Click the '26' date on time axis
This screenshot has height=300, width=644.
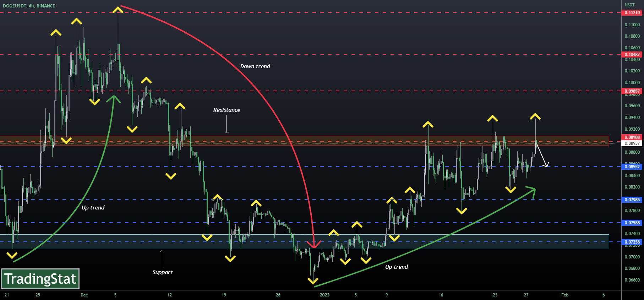coord(278,295)
